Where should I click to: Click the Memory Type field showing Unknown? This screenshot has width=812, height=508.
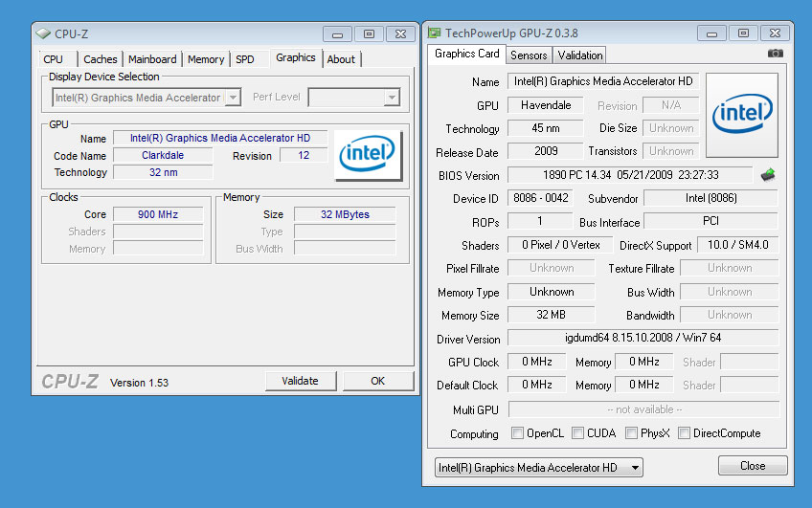pos(551,292)
